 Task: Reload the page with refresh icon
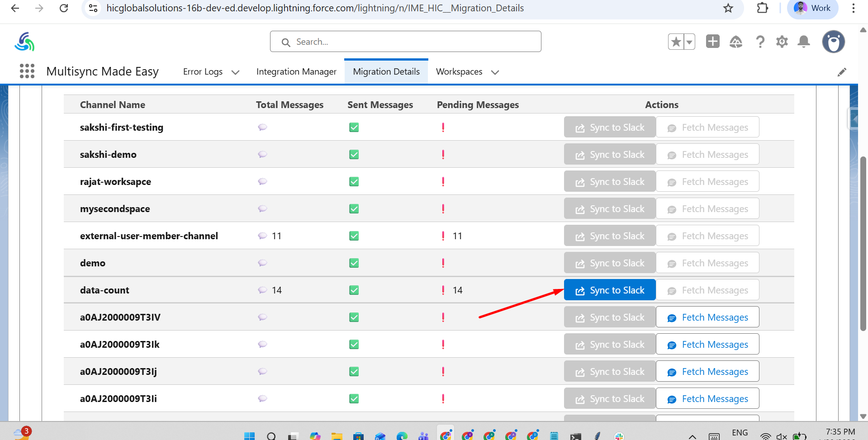coord(64,8)
